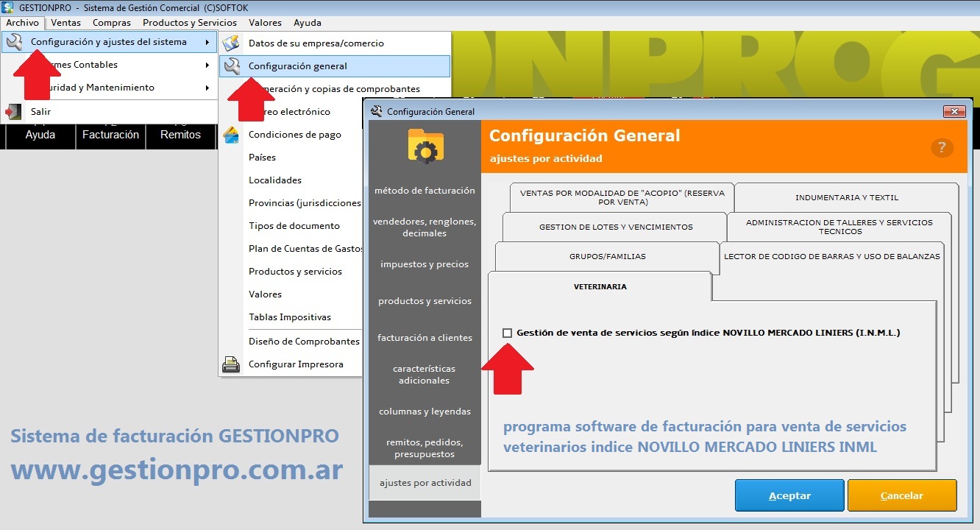Click the Facturación toolbar button
Viewport: 980px width, 530px height.
pyautogui.click(x=110, y=135)
